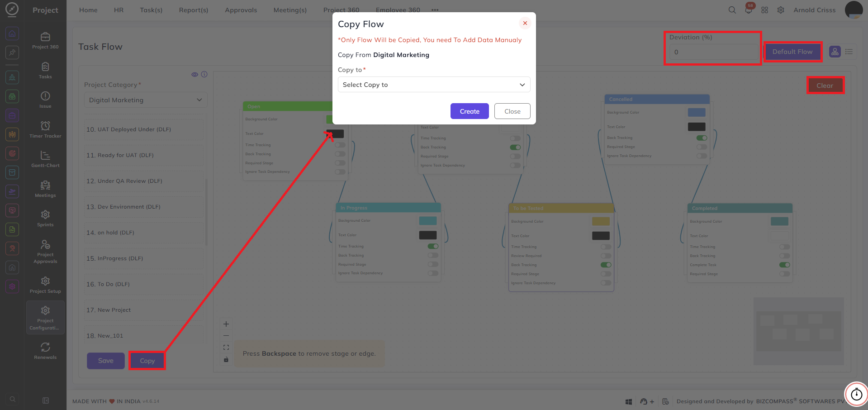Open the Home menu
The height and width of the screenshot is (410, 868).
pos(88,10)
